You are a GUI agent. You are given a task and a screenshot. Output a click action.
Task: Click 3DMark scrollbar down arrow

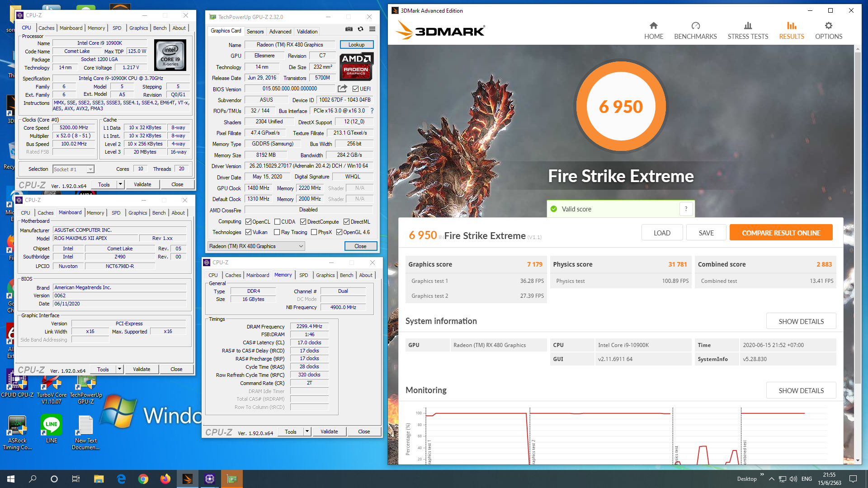pos(858,460)
